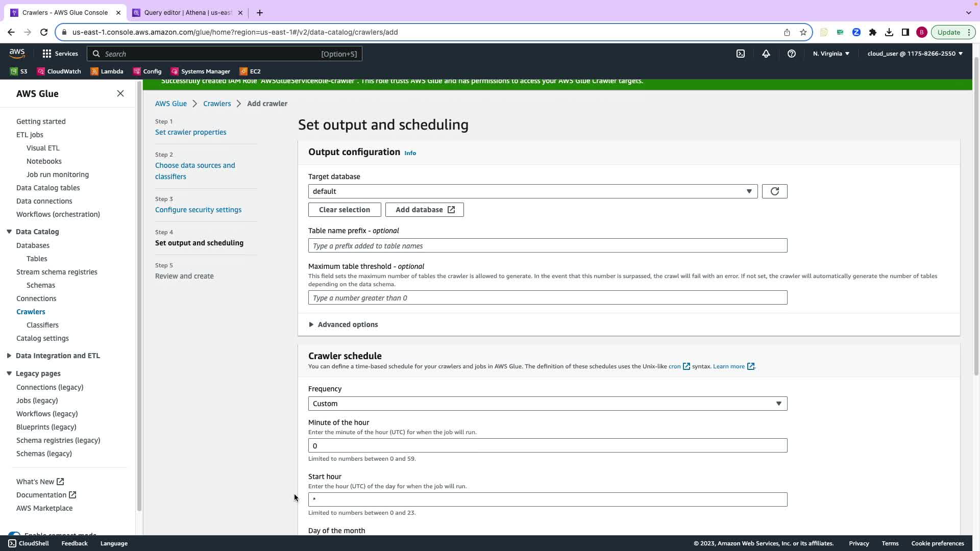Open the AWS CloudShell icon in header

click(x=740, y=54)
